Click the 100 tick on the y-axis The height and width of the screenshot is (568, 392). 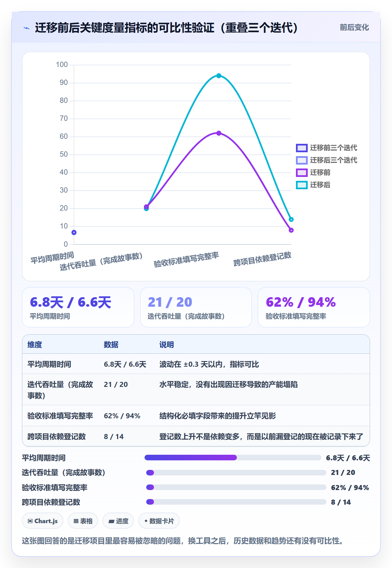(x=62, y=65)
